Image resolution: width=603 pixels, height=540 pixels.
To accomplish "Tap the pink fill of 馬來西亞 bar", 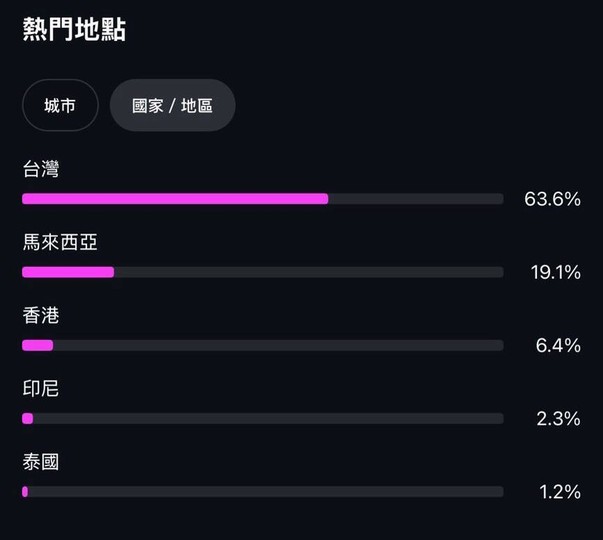I will 68,272.
